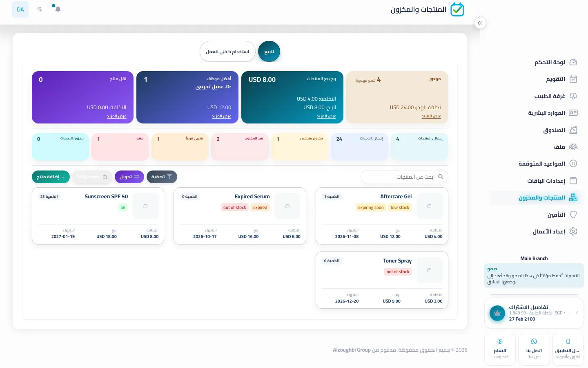The width and height of the screenshot is (588, 368).
Task: Click the التأمين shield icon
Action: [x=573, y=215]
